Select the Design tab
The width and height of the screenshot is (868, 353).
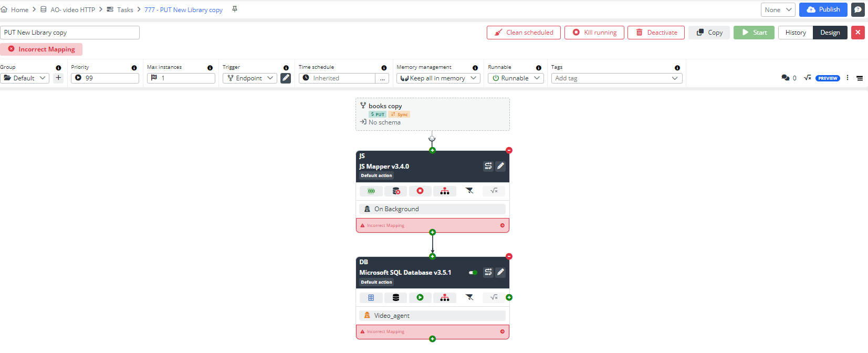coord(830,33)
